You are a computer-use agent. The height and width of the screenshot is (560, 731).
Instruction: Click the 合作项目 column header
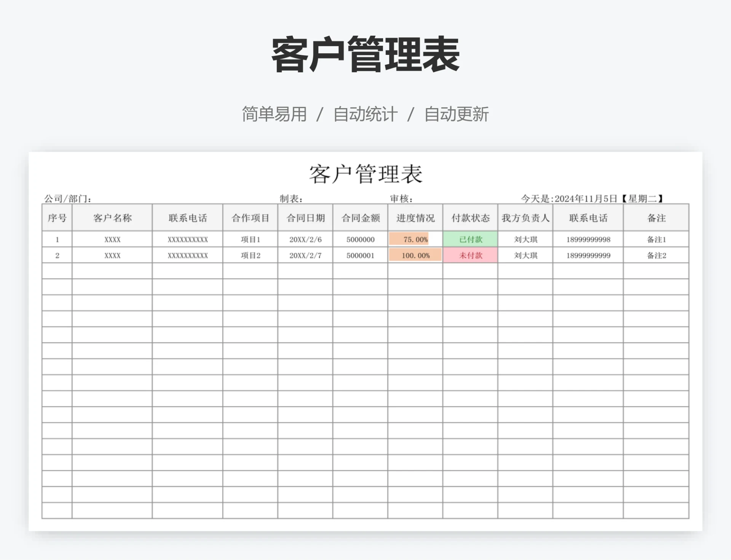click(250, 218)
